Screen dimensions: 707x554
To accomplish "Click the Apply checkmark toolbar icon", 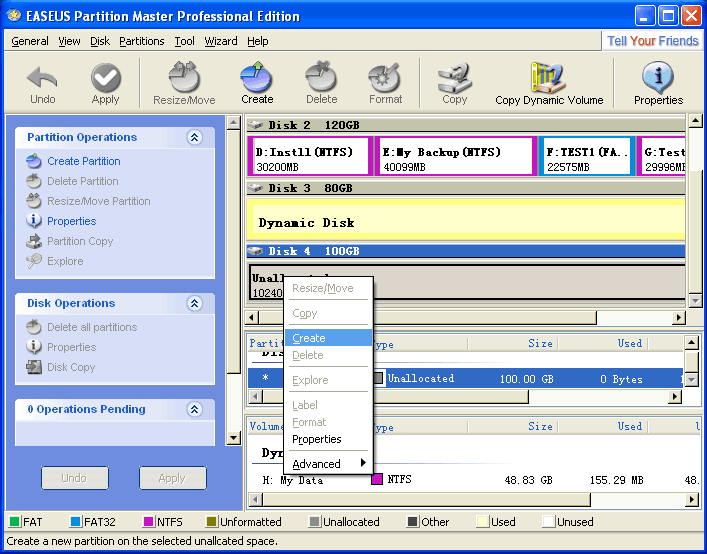I will coord(106,78).
